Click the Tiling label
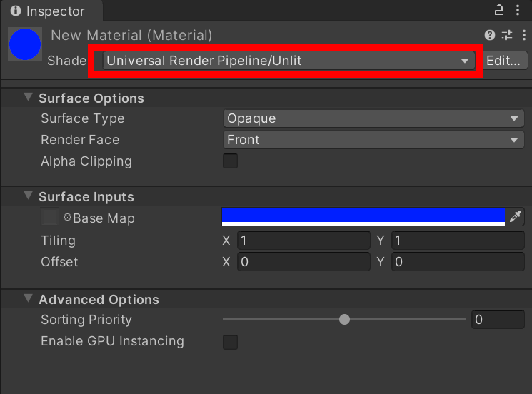Image resolution: width=532 pixels, height=394 pixels. (59, 241)
